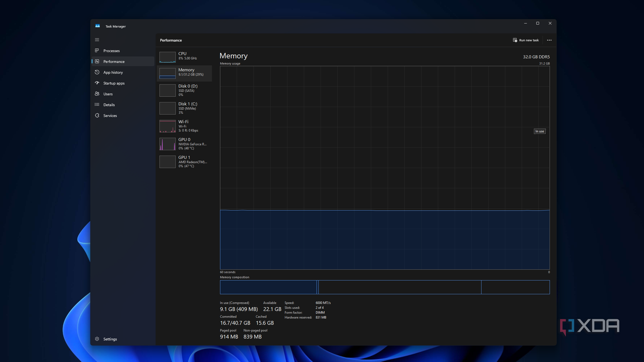Maximize the Task Manager window
This screenshot has width=644, height=362.
[x=538, y=23]
